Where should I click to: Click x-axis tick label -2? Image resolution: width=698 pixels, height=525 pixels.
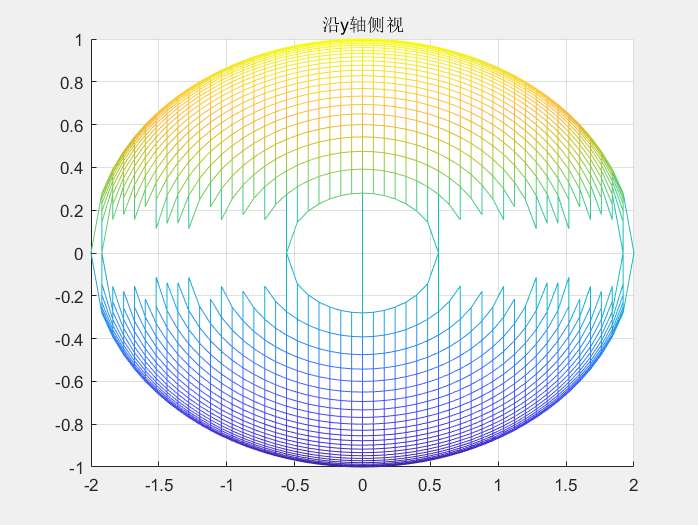click(x=91, y=485)
